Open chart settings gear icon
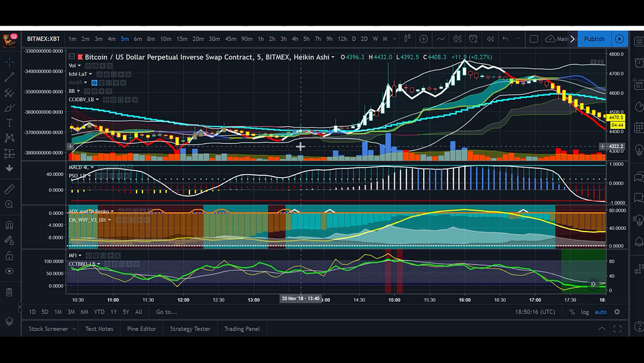 coord(617,312)
